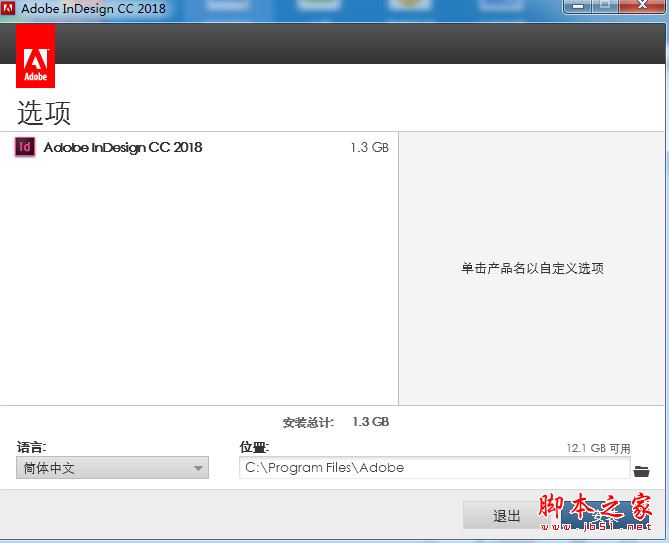Close the Adobe InDesign CC 2018 installer window
Viewport: 669px width, 543px height.
(642, 6)
